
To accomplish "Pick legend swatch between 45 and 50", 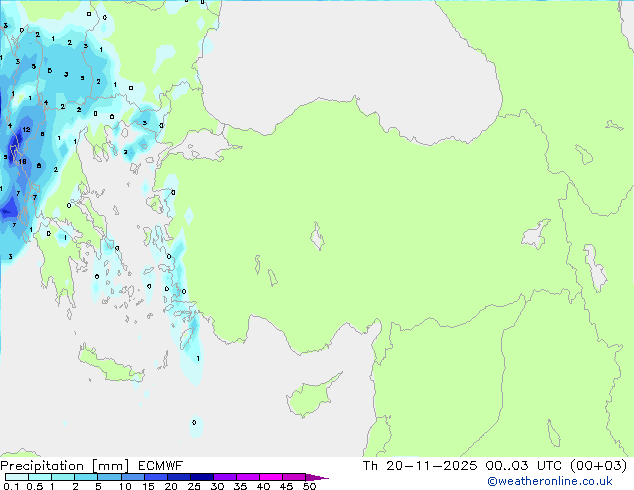I will tap(294, 477).
